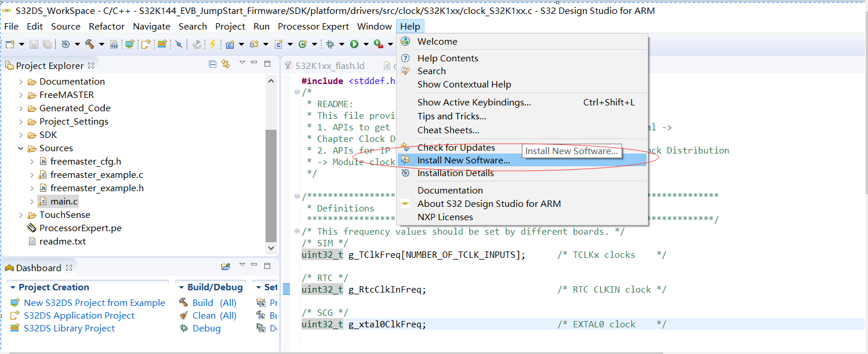Click the binary 010 toolbar icon
868x354 pixels.
pyautogui.click(x=114, y=44)
